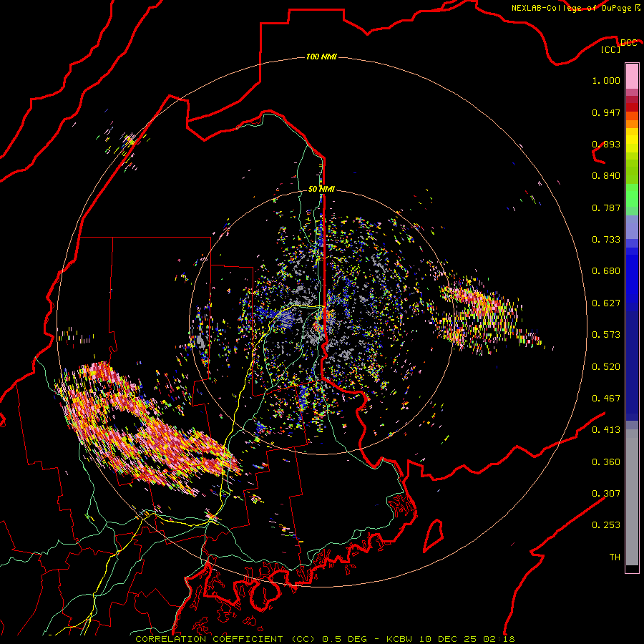
Task: Click the TH threshold label
Action: click(x=615, y=557)
